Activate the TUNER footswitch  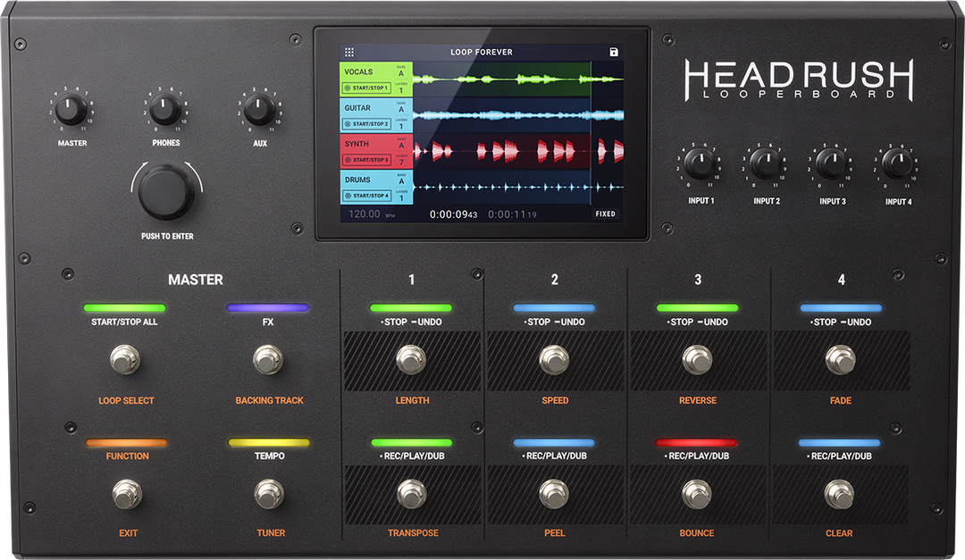coord(271,493)
